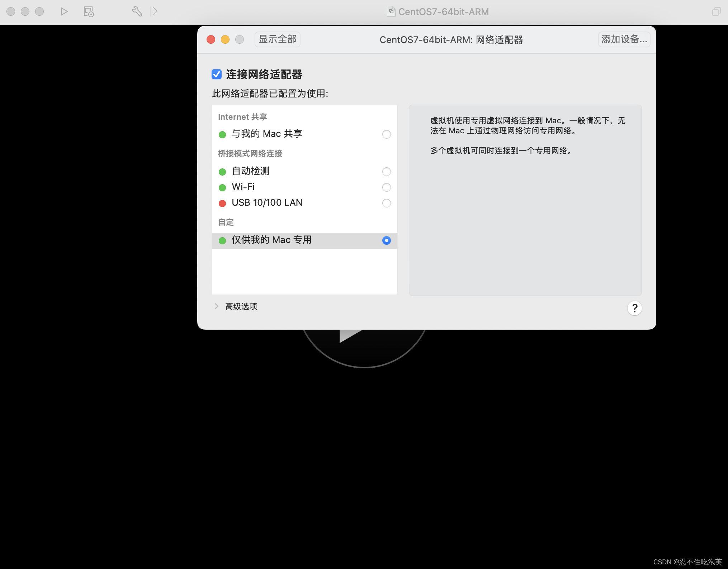Click the 高级选项 label text

pyautogui.click(x=241, y=306)
